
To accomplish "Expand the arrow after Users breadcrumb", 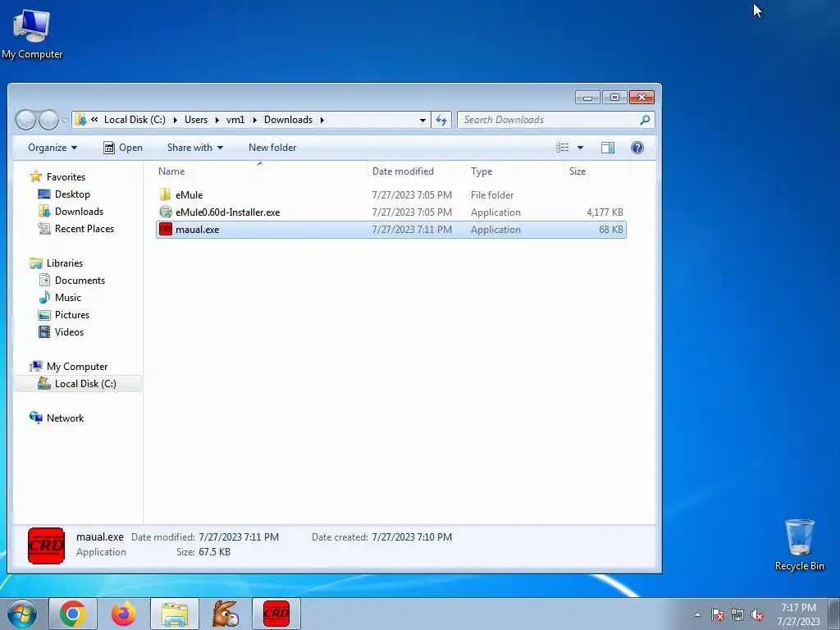I will (x=217, y=120).
